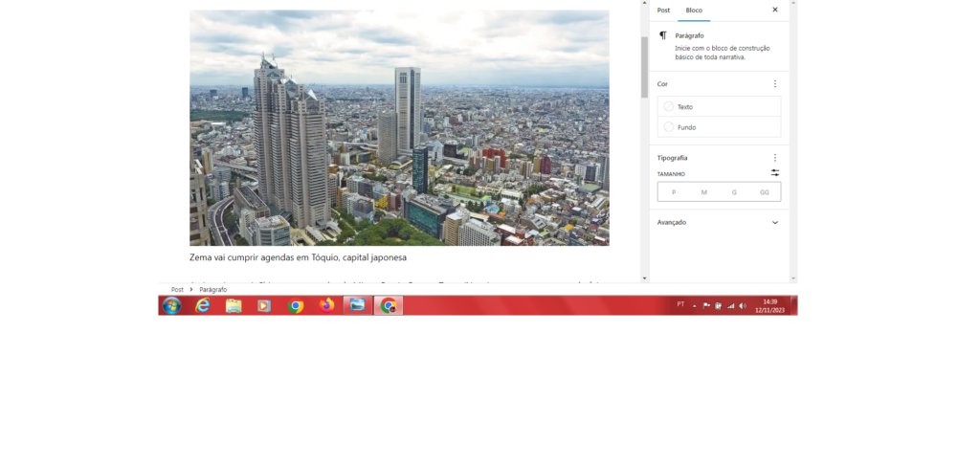The image size is (980, 466).
Task: Click the clock showing 14:39
Action: click(x=769, y=305)
